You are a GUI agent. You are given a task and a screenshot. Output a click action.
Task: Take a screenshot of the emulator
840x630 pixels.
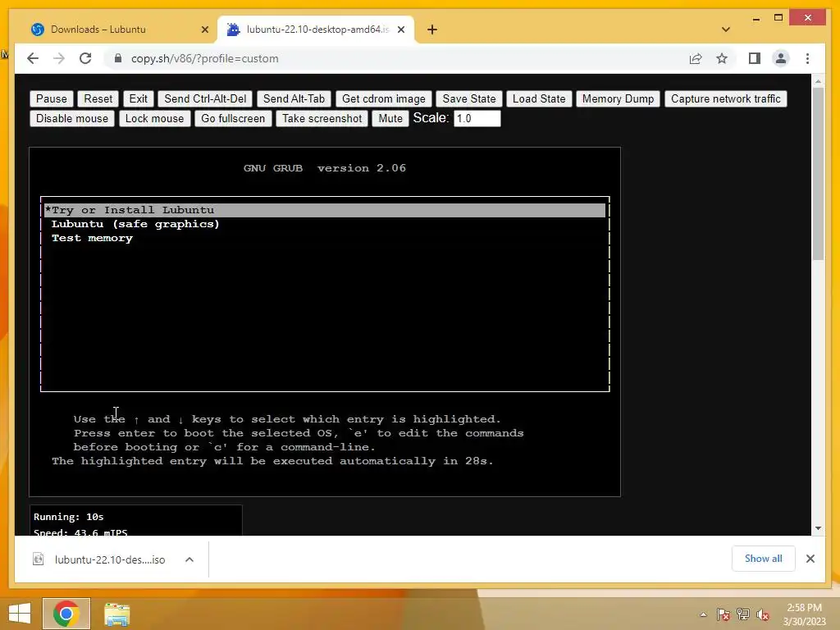pos(322,118)
